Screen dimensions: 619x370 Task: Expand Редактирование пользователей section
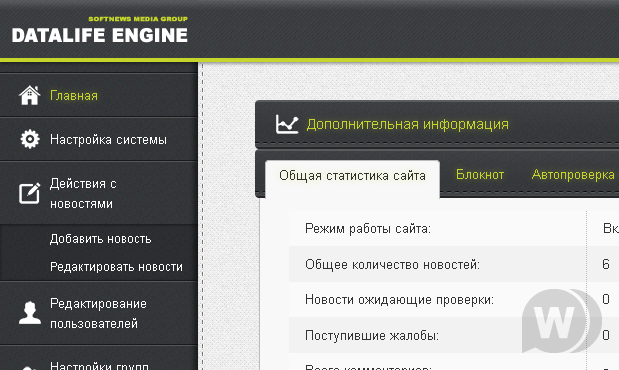[x=99, y=313]
